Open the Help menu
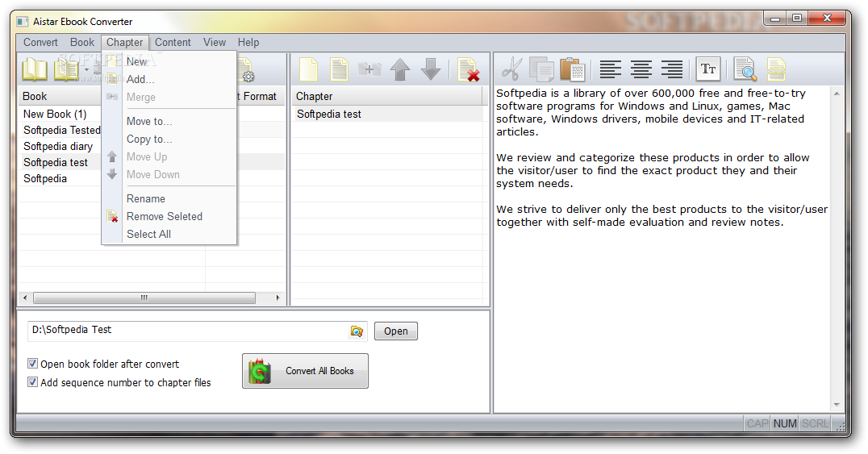 click(x=248, y=42)
